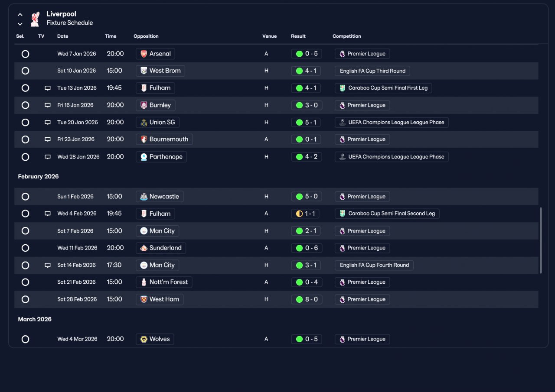The width and height of the screenshot is (555, 392).
Task: Click the date Sat 28 Feb 2026
Action: 77,299
